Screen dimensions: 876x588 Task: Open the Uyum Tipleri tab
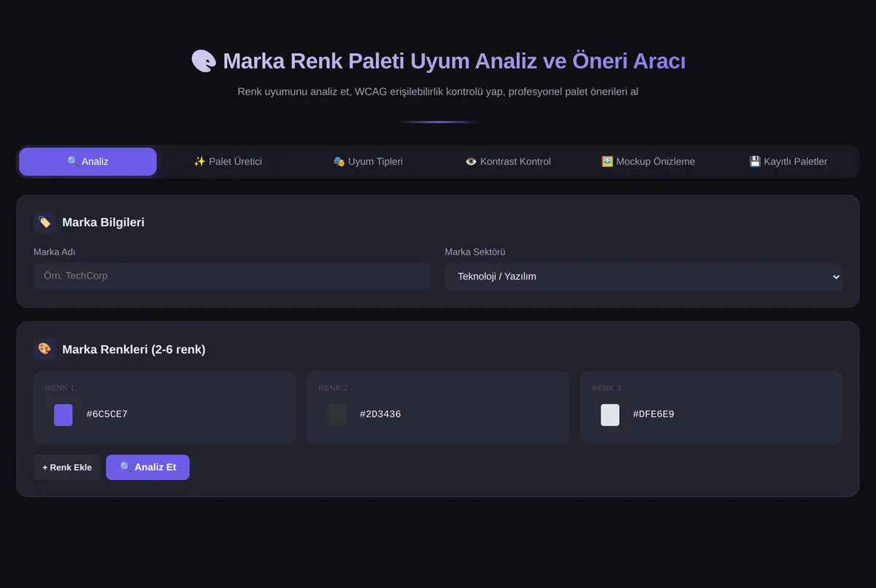tap(368, 161)
